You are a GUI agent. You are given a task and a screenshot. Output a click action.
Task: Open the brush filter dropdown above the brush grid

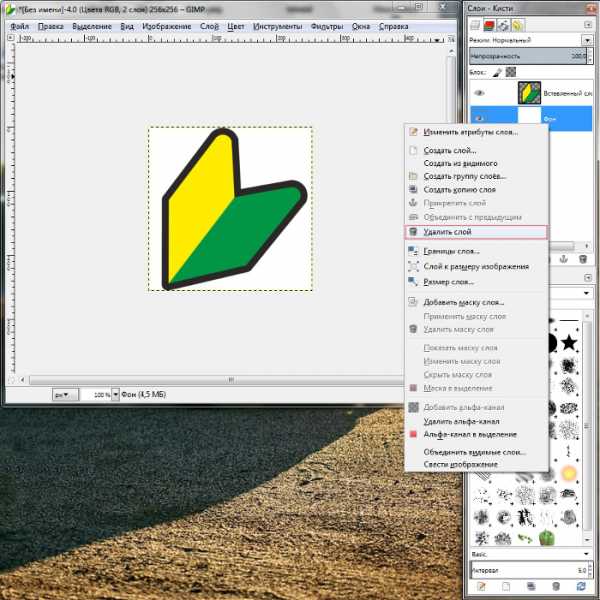586,293
